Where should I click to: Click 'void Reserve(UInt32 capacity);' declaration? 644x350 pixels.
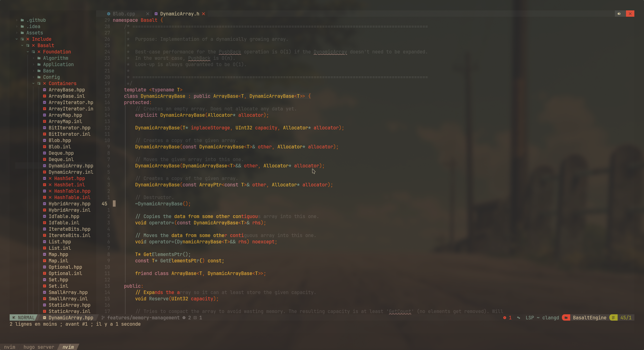[x=177, y=299]
